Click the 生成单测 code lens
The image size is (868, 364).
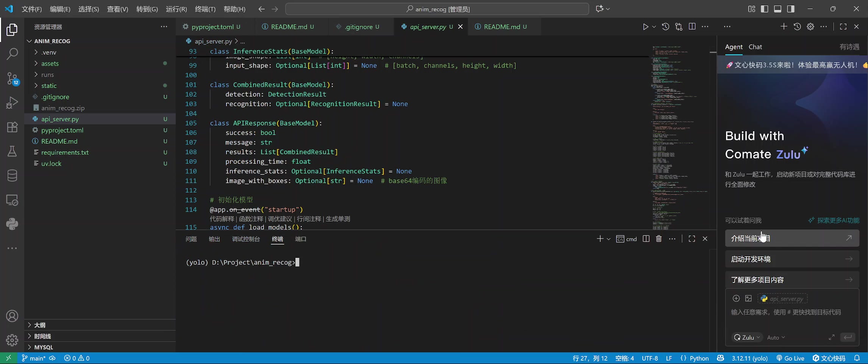(338, 219)
